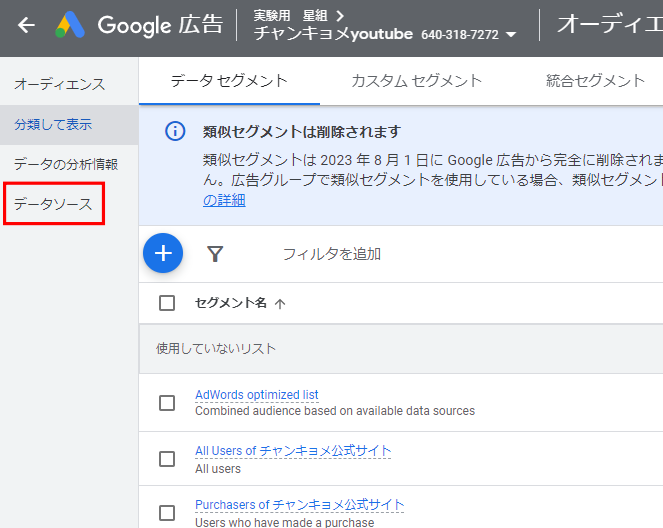Switch to the 統合セグメント tab

[x=595, y=81]
